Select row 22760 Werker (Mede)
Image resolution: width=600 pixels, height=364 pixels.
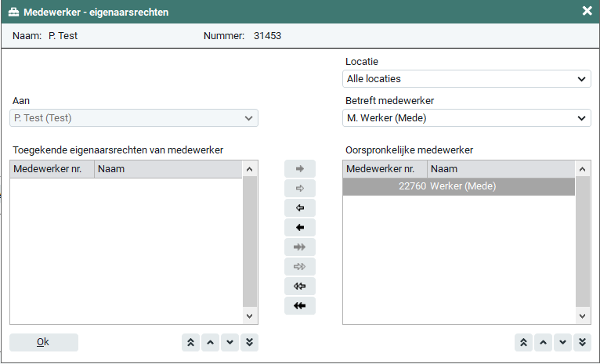tap(458, 186)
